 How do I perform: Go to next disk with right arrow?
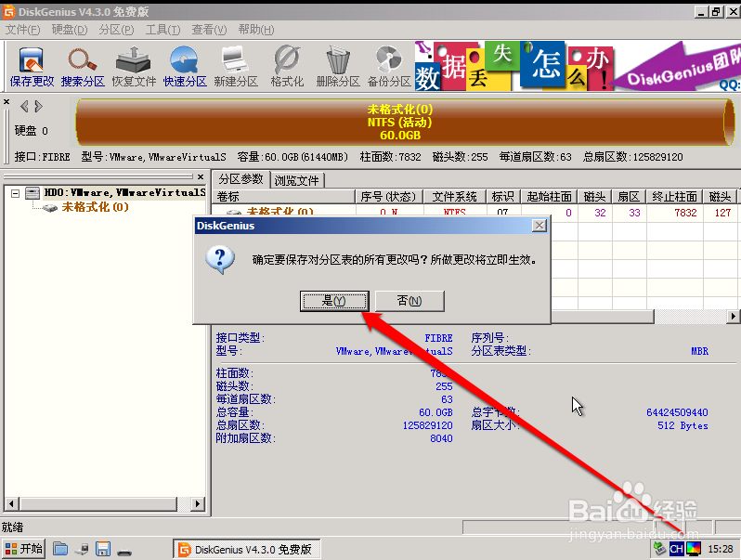click(x=39, y=106)
